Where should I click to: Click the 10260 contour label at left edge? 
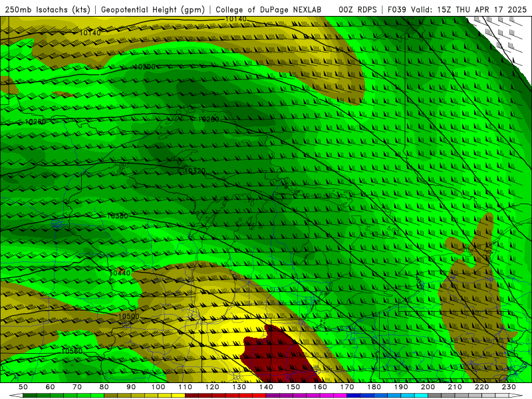point(35,122)
